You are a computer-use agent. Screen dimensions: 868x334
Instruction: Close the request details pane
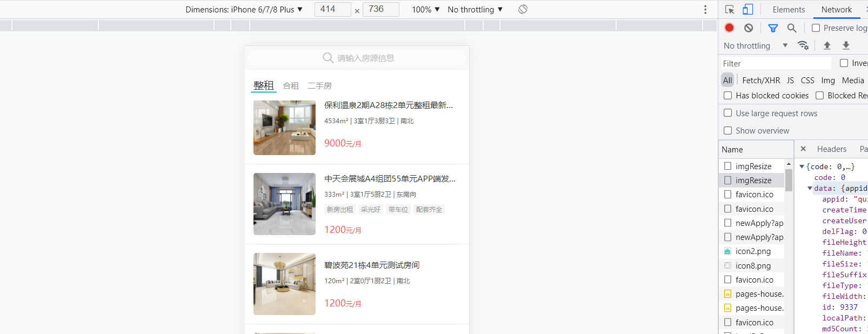pos(803,149)
